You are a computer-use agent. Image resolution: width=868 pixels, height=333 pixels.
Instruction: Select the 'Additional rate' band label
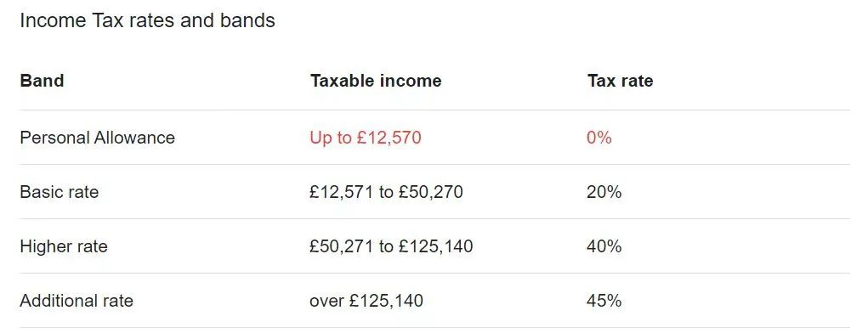pyautogui.click(x=77, y=301)
